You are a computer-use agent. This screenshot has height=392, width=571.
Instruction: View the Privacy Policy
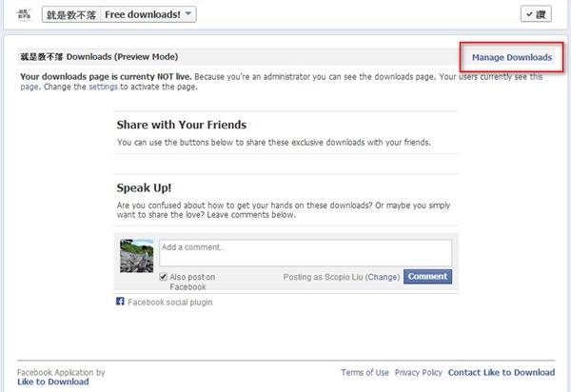[419, 373]
